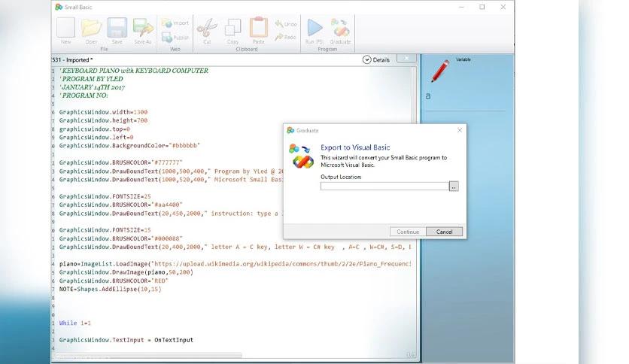Click the red pencil Variable icon
Screen dimensions: 629x364
click(x=440, y=71)
